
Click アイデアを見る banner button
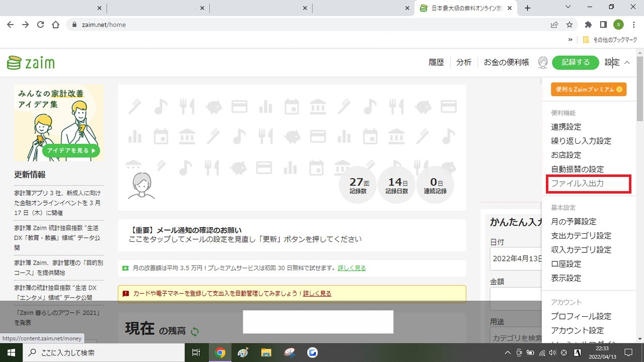tap(71, 150)
